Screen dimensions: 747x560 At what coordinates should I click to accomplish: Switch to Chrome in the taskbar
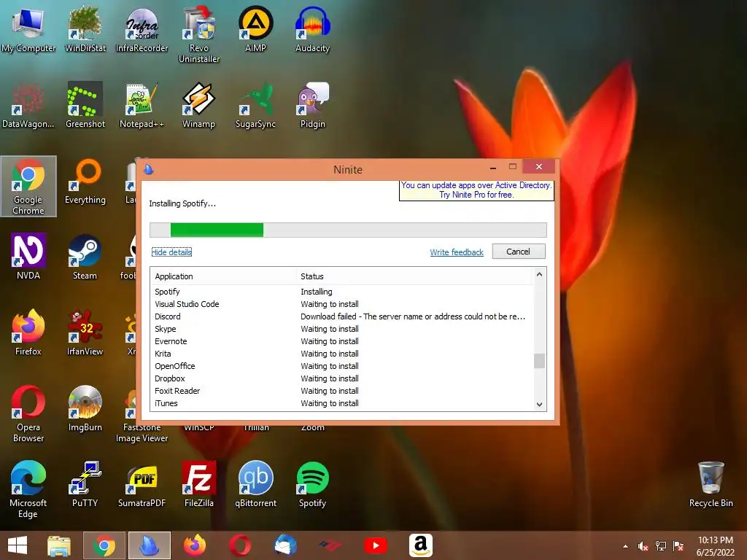click(104, 545)
